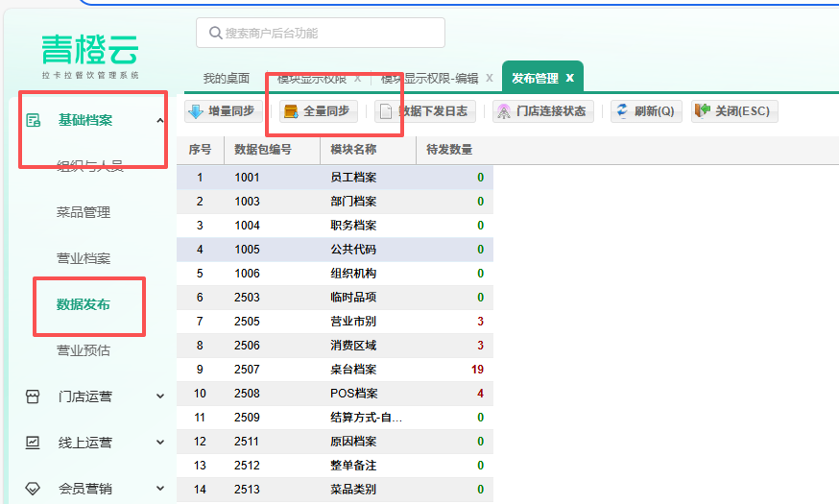Switch to the 模块显示权限-编辑 tab
The width and height of the screenshot is (839, 504).
point(430,78)
